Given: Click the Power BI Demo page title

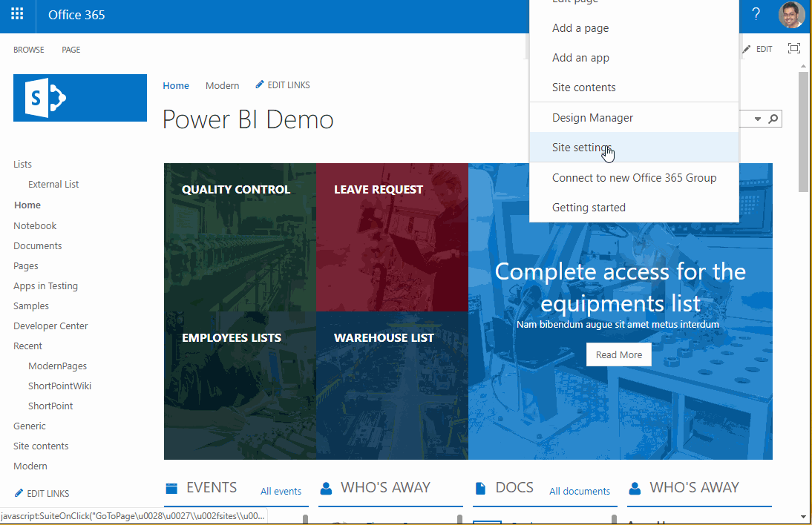Looking at the screenshot, I should 248,119.
